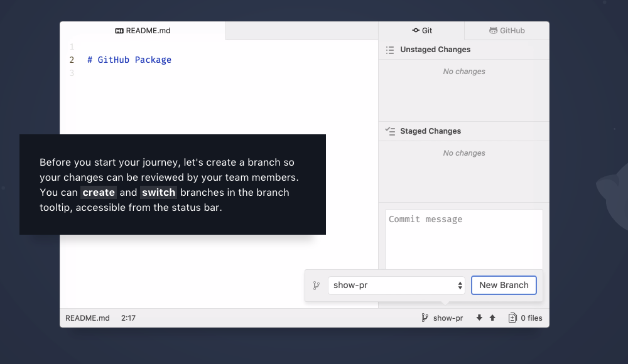
Task: Click the file diff icon beside 0 files
Action: [x=512, y=318]
